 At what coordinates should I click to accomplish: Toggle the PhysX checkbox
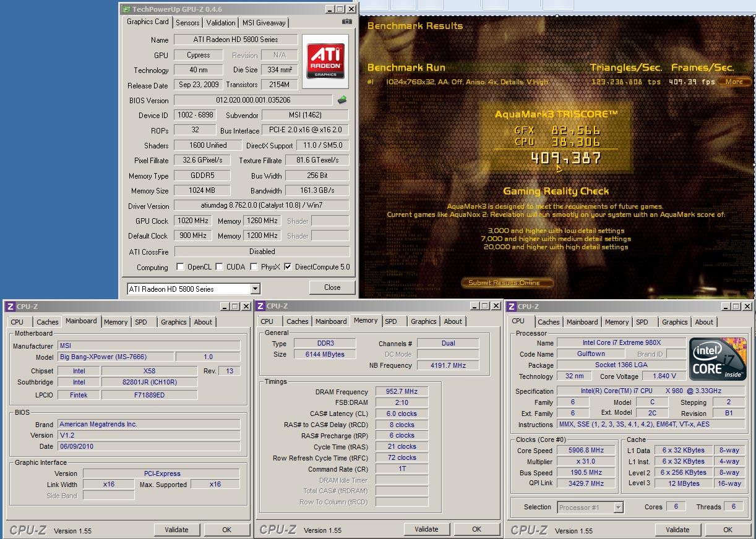254,267
